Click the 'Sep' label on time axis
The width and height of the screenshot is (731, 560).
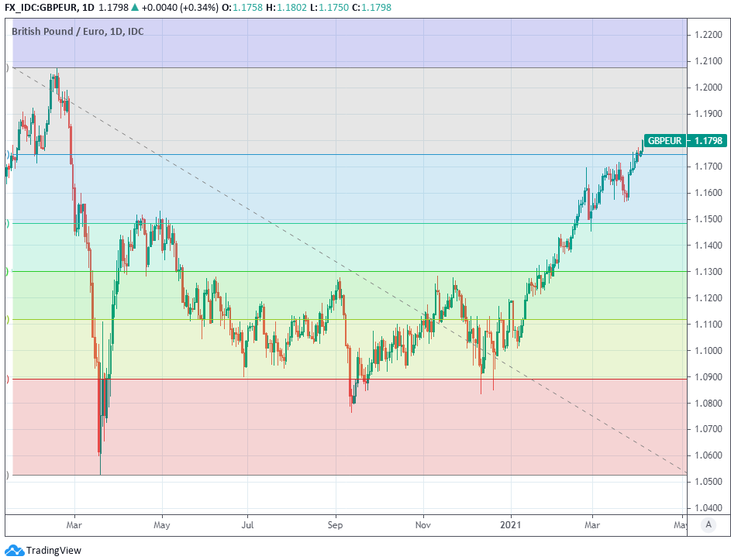pyautogui.click(x=336, y=524)
